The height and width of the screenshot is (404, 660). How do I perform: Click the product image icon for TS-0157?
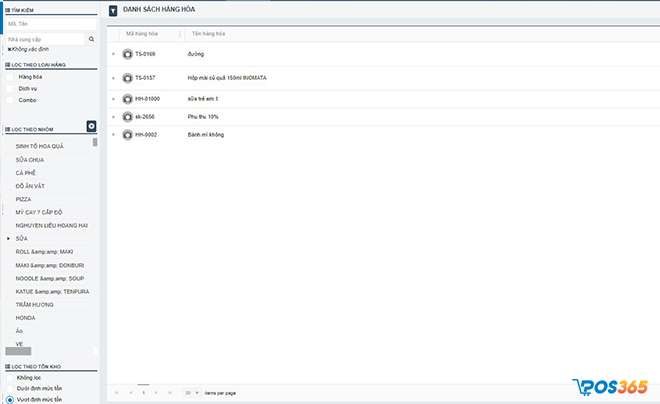tap(128, 78)
